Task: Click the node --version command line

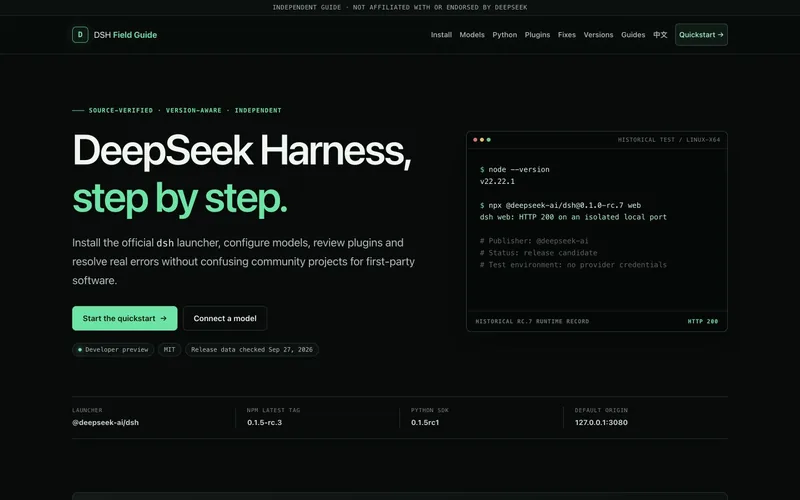Action: click(515, 169)
